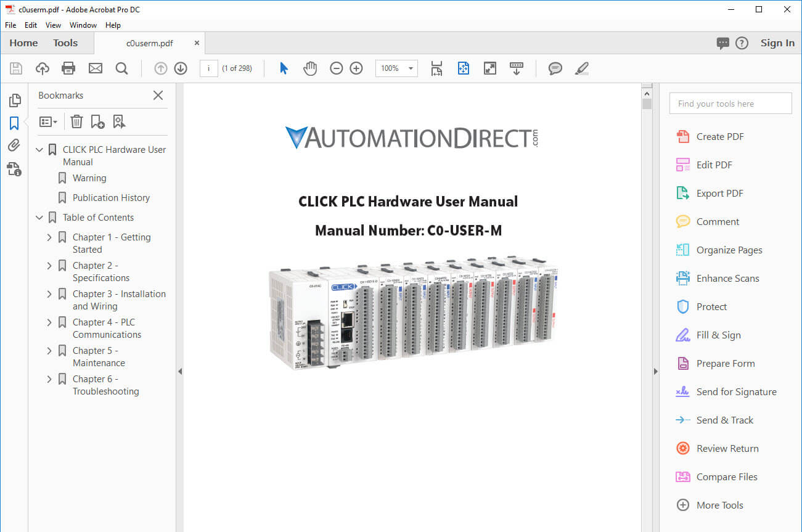Collapse the left navigation pane arrow
This screenshot has width=802, height=532.
coord(180,371)
